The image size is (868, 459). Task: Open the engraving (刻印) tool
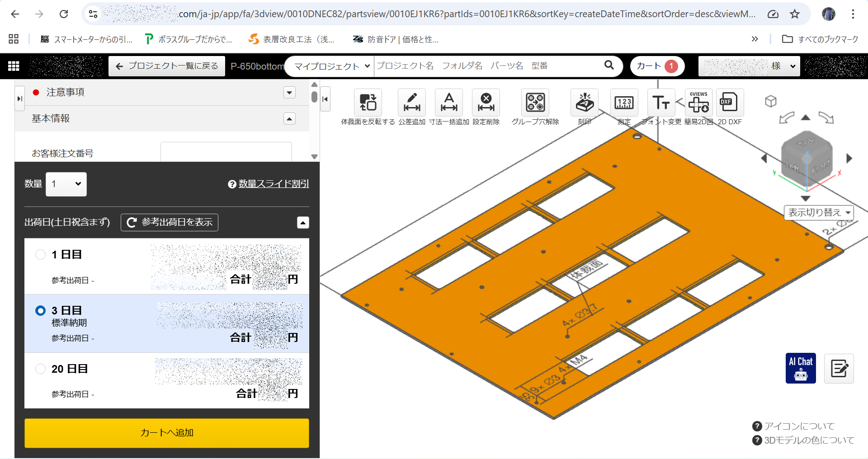(584, 103)
